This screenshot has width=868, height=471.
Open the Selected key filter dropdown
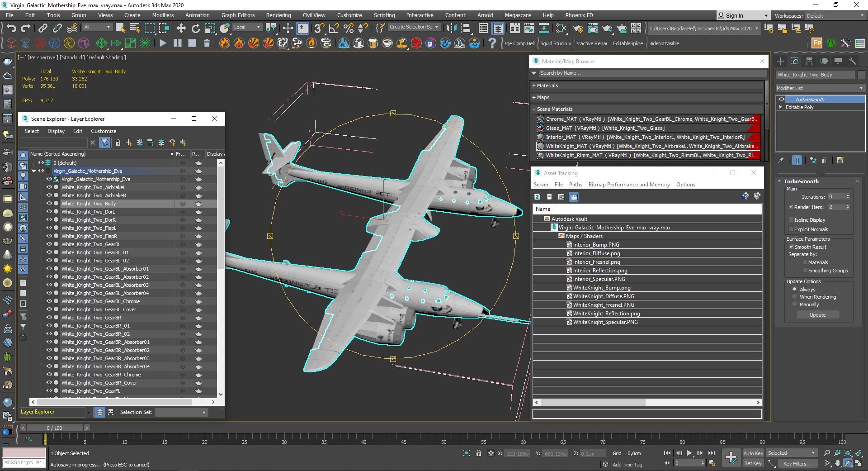[x=791, y=453]
